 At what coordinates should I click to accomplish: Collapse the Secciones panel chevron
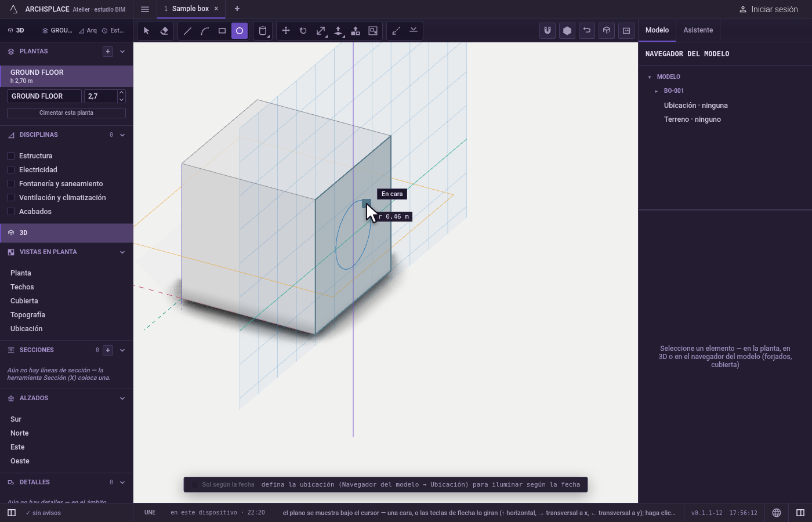pyautogui.click(x=122, y=350)
